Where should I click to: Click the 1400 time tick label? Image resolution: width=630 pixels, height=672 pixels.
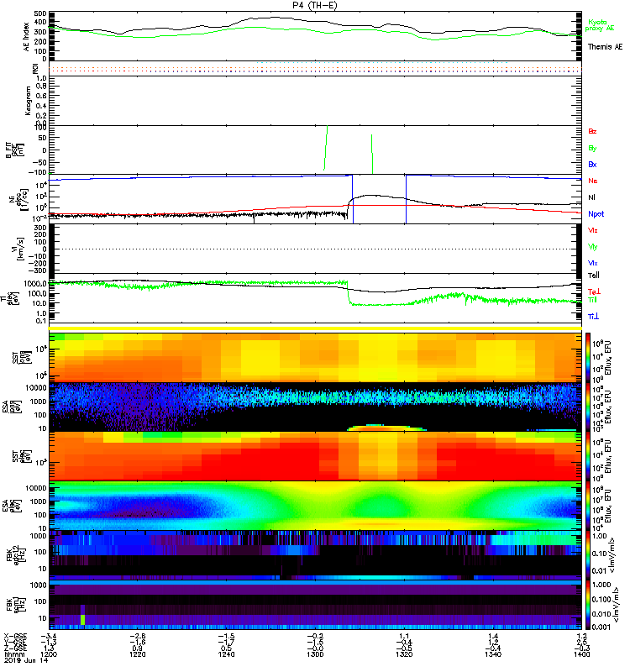coord(581,654)
